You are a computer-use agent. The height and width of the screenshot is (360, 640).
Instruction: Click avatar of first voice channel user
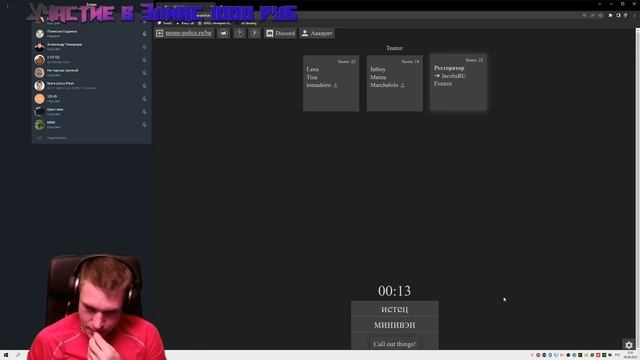pos(40,33)
